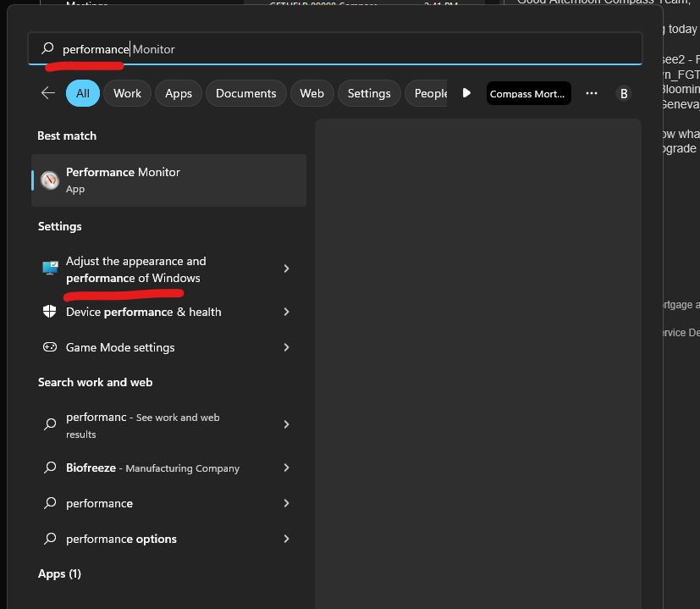This screenshot has height=609, width=700.
Task: Click search icon beside performance options
Action: (50, 538)
